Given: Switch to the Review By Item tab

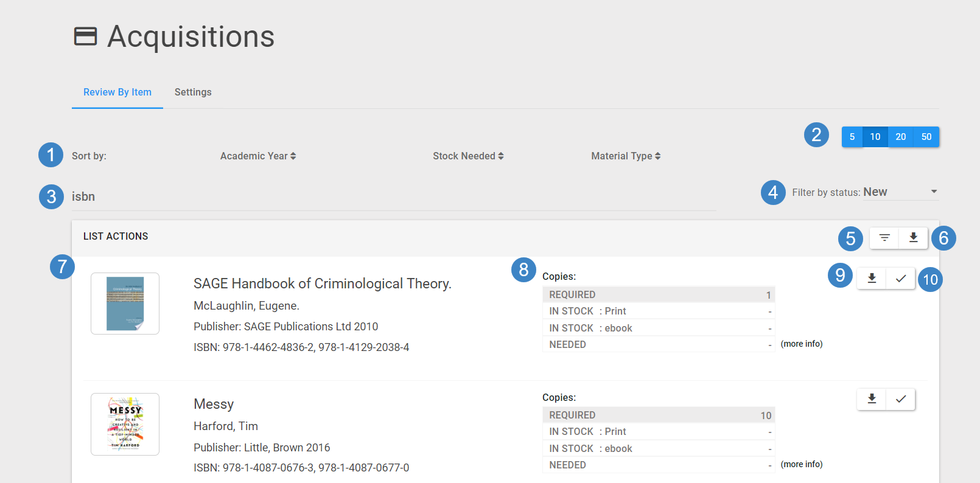Looking at the screenshot, I should [x=117, y=92].
